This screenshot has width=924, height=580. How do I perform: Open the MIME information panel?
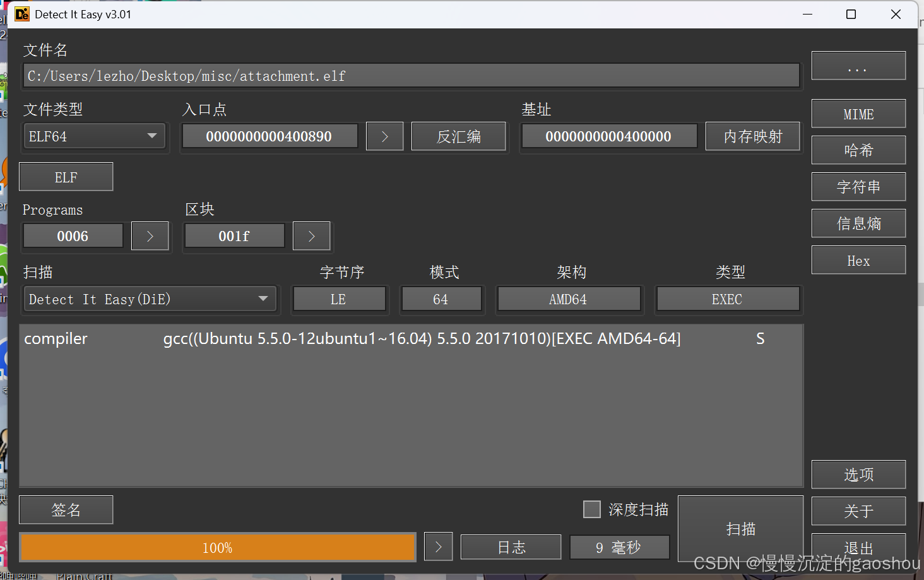point(858,114)
